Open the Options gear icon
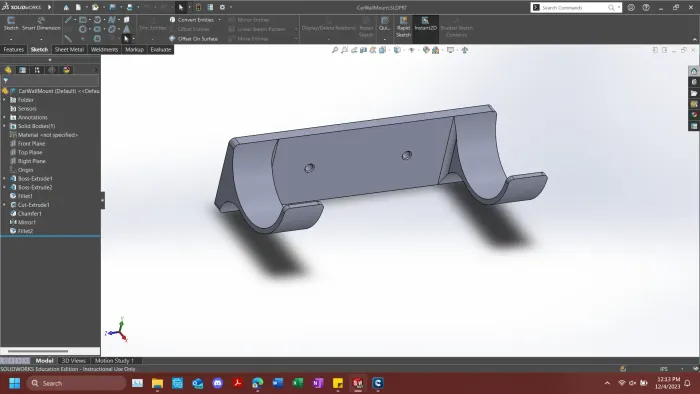The image size is (700, 394). [x=222, y=7]
